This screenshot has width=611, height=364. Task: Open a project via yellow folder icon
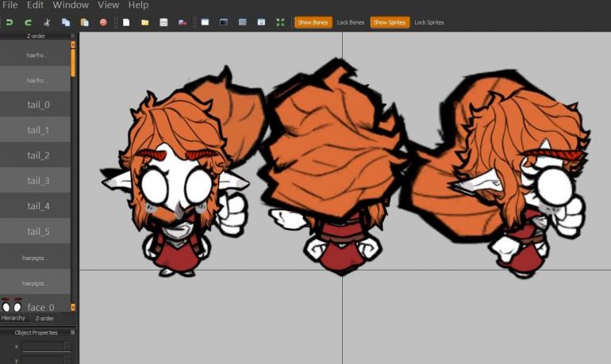[x=145, y=22]
